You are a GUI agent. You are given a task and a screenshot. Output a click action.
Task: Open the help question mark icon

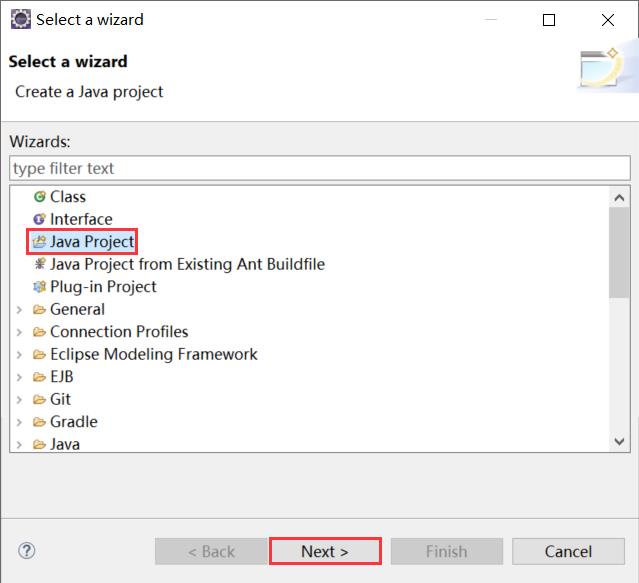pos(27,551)
